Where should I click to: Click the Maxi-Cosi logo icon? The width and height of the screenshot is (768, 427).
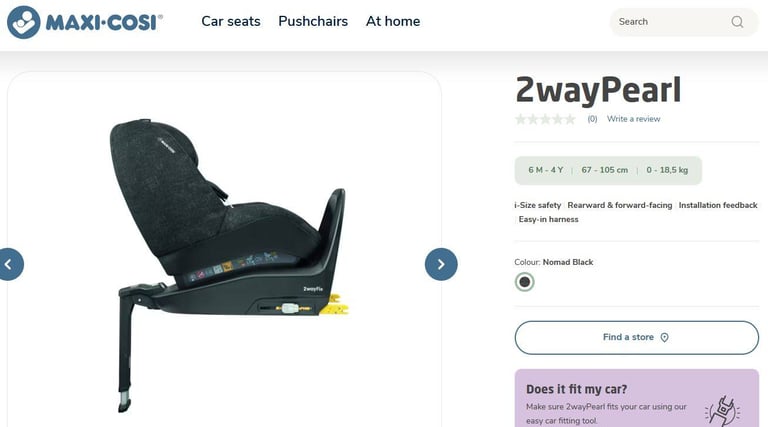click(24, 22)
